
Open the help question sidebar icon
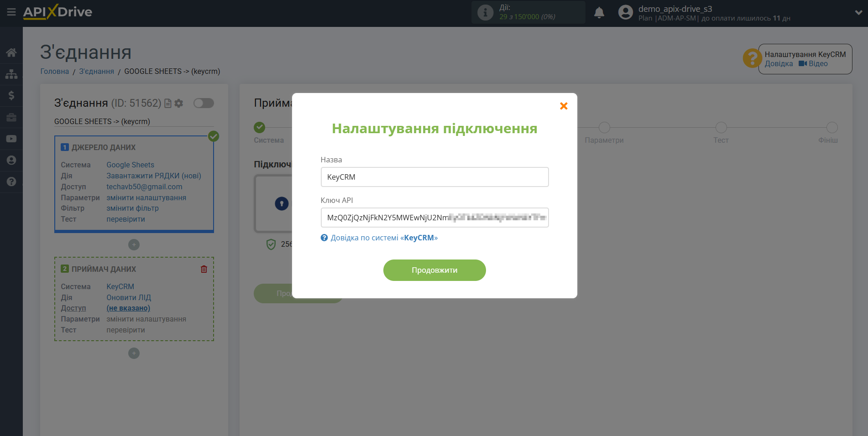click(11, 182)
